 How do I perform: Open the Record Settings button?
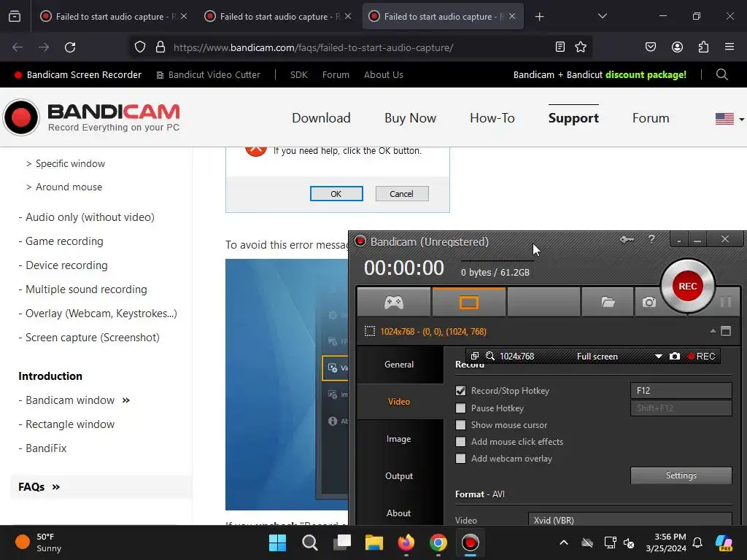point(681,475)
